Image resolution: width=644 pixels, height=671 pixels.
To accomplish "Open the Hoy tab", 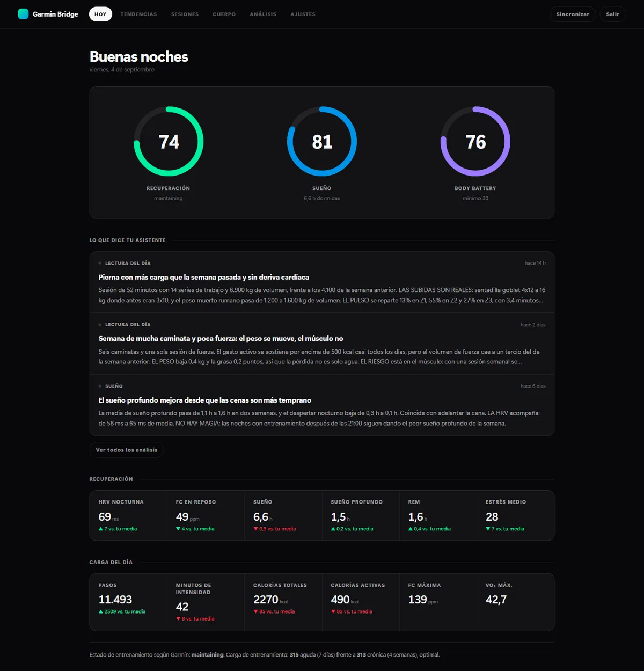I will click(x=100, y=14).
